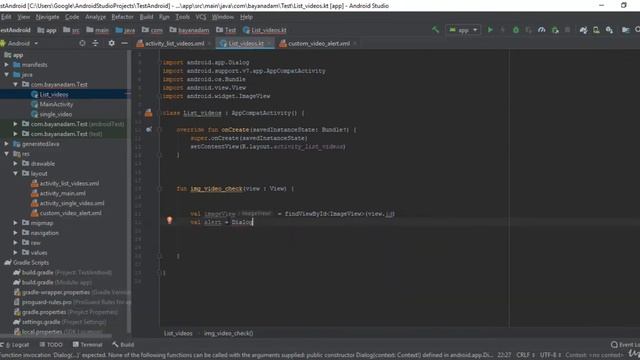This screenshot has height=360, width=640.
Task: Expand the navigation folder
Action: tap(16, 233)
